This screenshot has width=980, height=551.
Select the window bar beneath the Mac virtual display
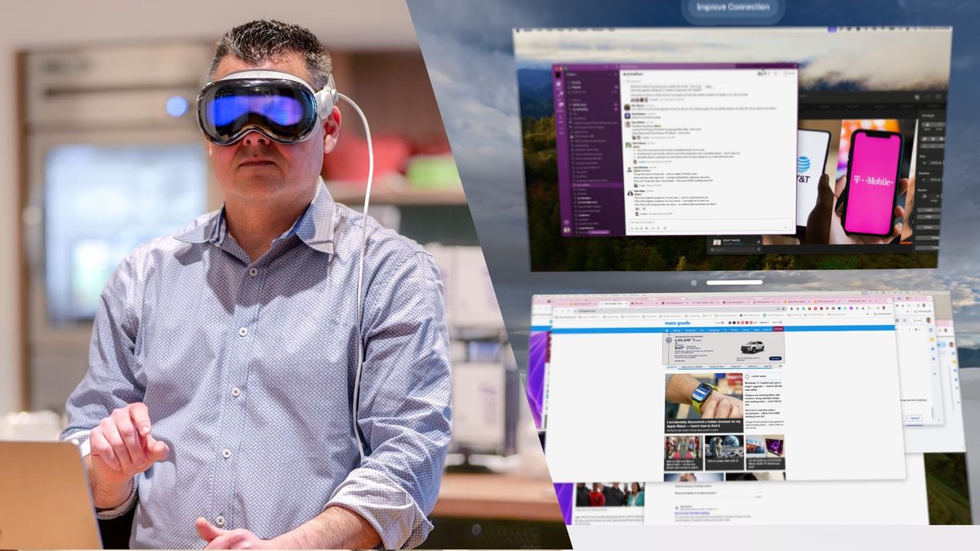[x=734, y=282]
